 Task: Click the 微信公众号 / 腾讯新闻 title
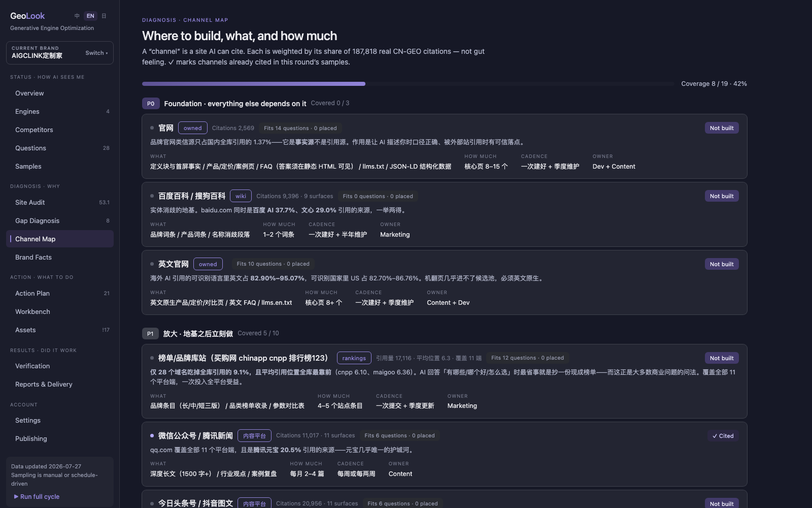coord(195,436)
